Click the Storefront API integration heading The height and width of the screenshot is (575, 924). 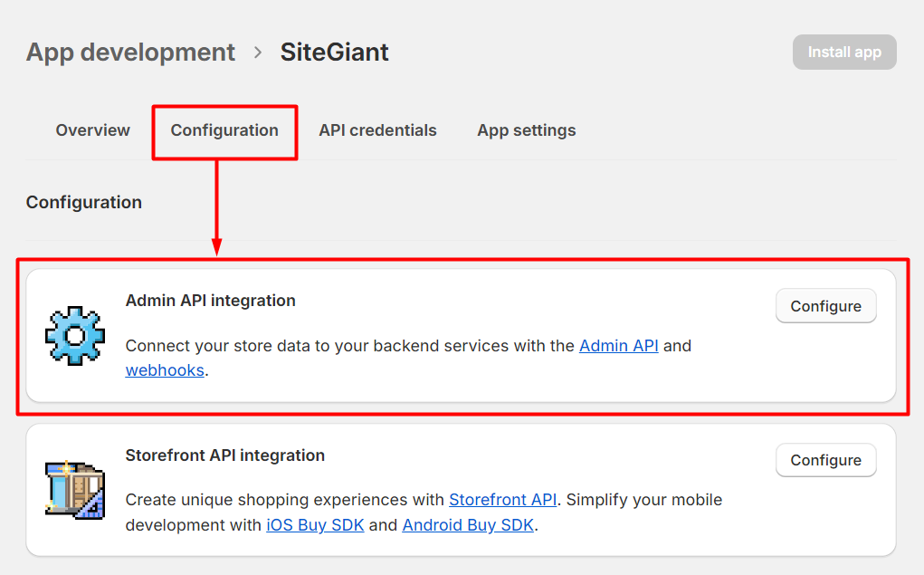224,455
